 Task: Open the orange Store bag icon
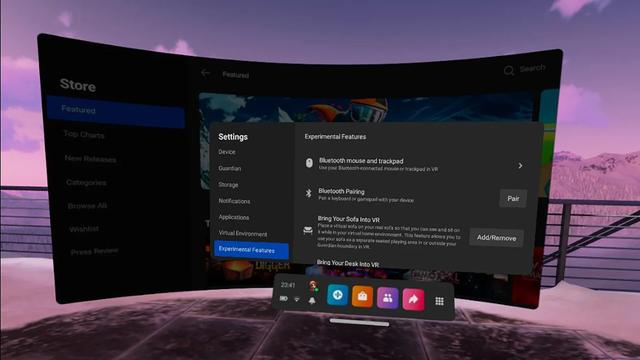(x=362, y=296)
